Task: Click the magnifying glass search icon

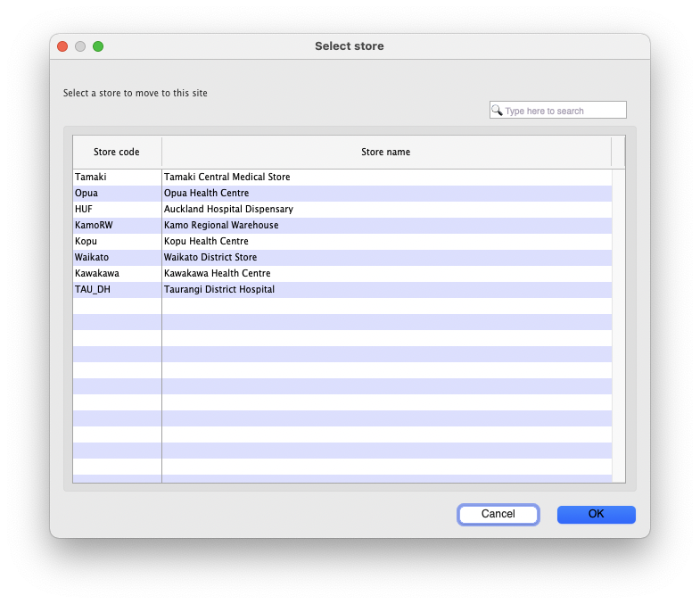Action: click(x=497, y=111)
